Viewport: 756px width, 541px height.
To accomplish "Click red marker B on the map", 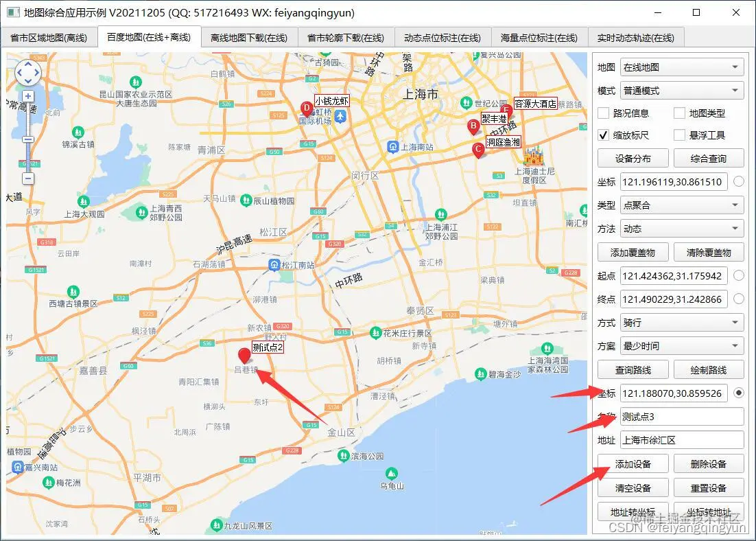I will 473,128.
